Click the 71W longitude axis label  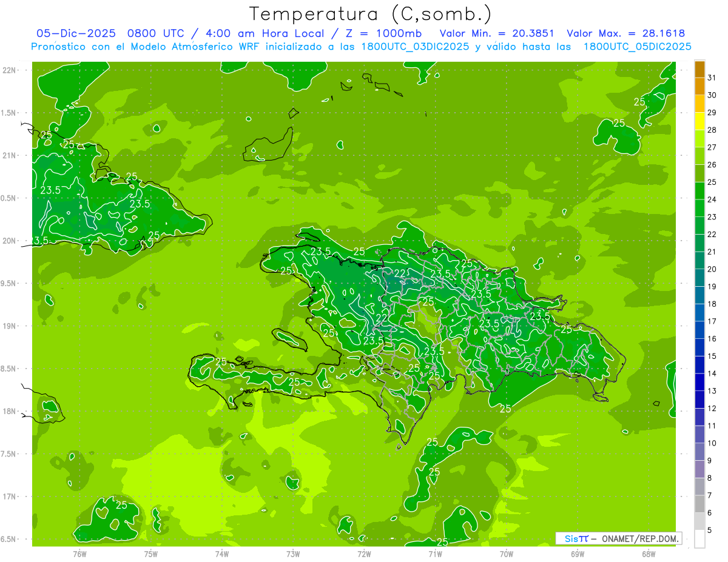click(x=436, y=554)
